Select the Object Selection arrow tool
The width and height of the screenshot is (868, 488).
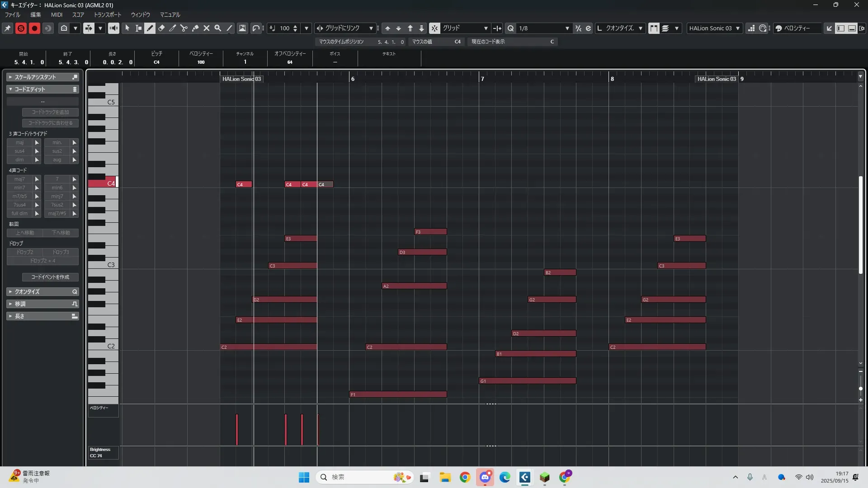click(127, 28)
